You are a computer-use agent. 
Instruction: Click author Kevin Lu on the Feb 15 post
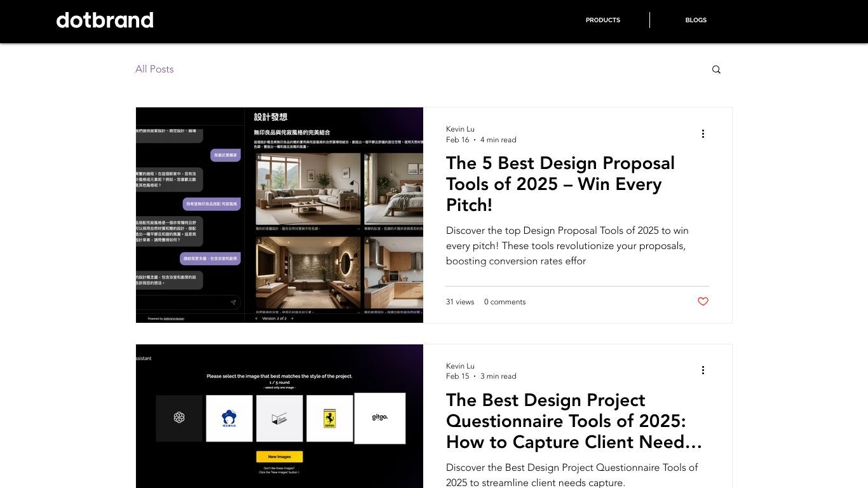click(460, 366)
